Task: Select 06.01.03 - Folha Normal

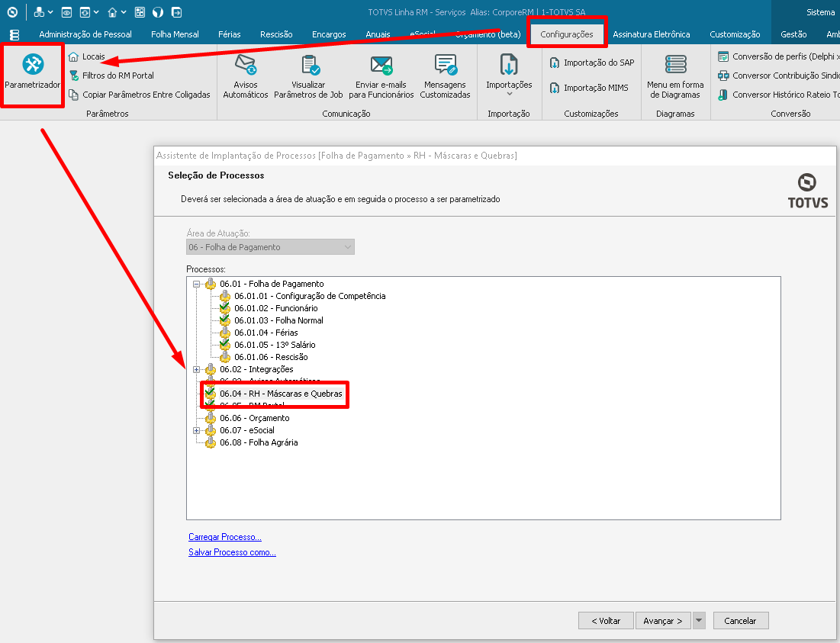Action: (278, 320)
